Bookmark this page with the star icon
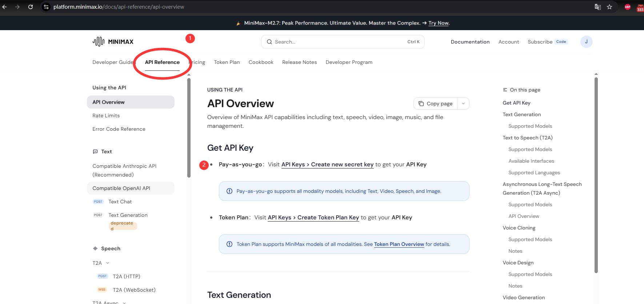This screenshot has height=304, width=644. click(609, 7)
